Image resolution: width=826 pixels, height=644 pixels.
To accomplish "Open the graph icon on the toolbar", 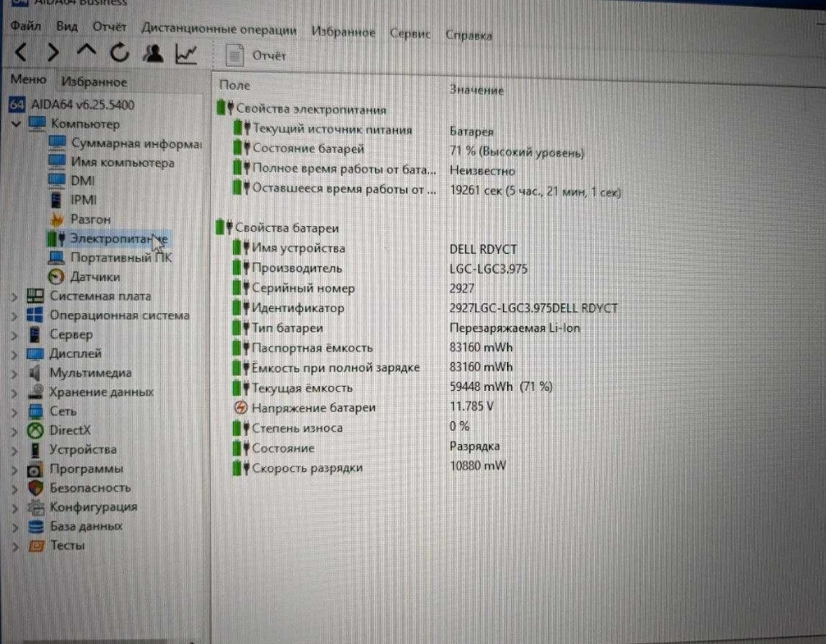I will pyautogui.click(x=186, y=52).
